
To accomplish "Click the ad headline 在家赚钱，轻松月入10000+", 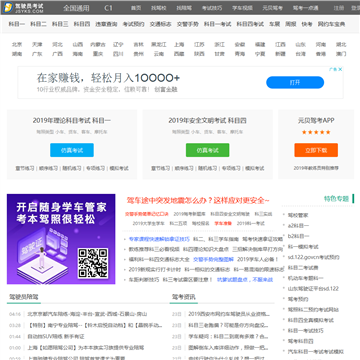I will click(108, 78).
